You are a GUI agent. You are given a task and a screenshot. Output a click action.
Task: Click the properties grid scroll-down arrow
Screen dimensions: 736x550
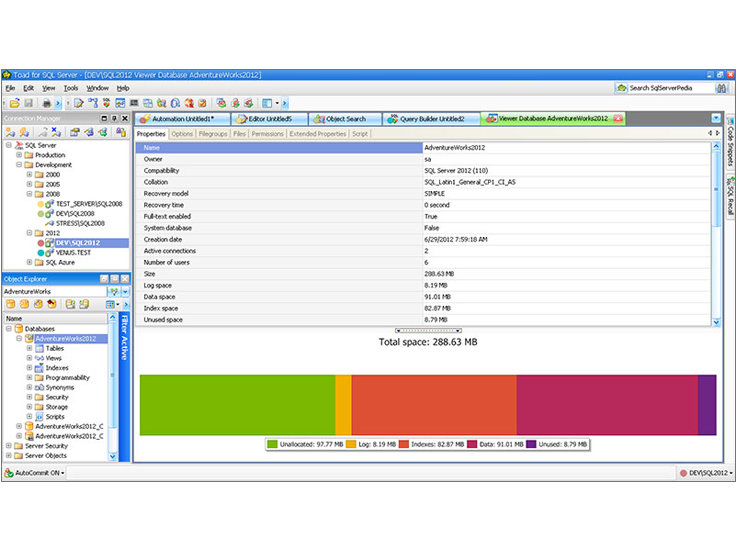click(x=716, y=322)
